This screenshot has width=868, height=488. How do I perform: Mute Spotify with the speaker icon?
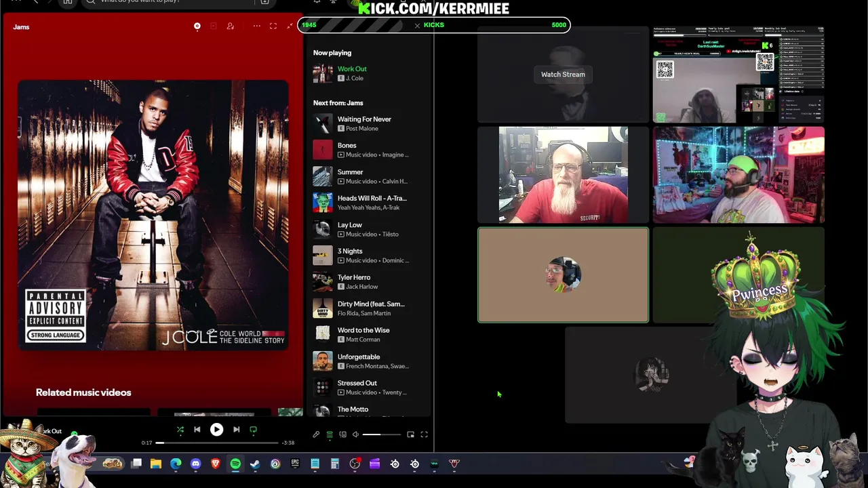[355, 434]
